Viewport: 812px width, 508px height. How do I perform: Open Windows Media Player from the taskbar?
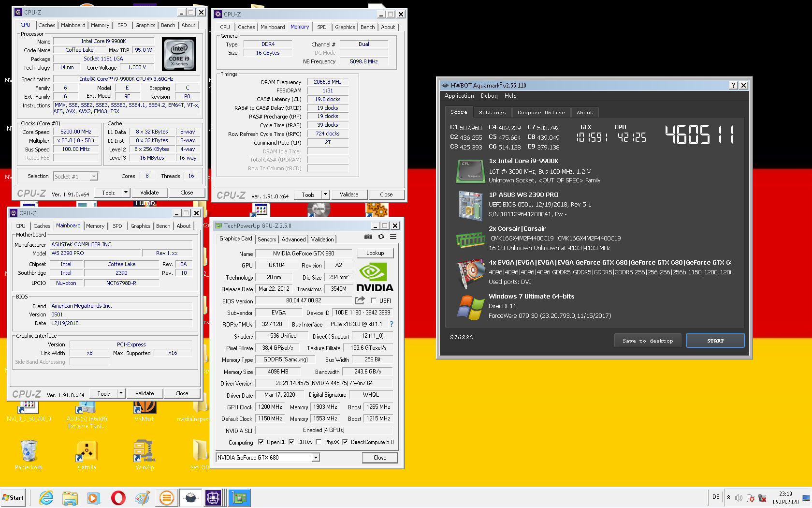(94, 497)
